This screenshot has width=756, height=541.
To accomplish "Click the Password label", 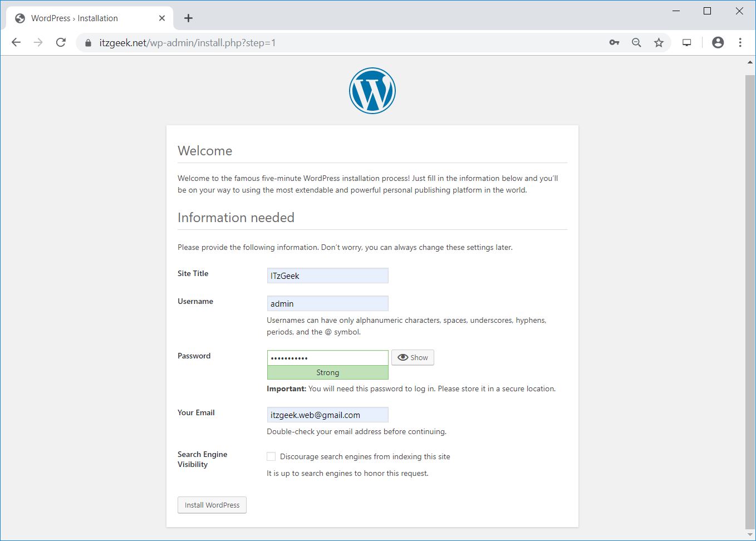I will pos(194,356).
